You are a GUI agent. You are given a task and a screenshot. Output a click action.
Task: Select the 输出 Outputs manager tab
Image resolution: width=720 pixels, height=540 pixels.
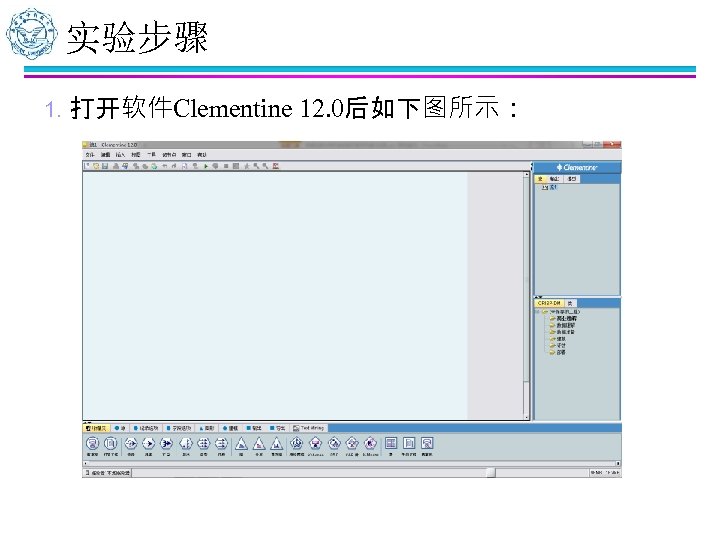[554, 179]
